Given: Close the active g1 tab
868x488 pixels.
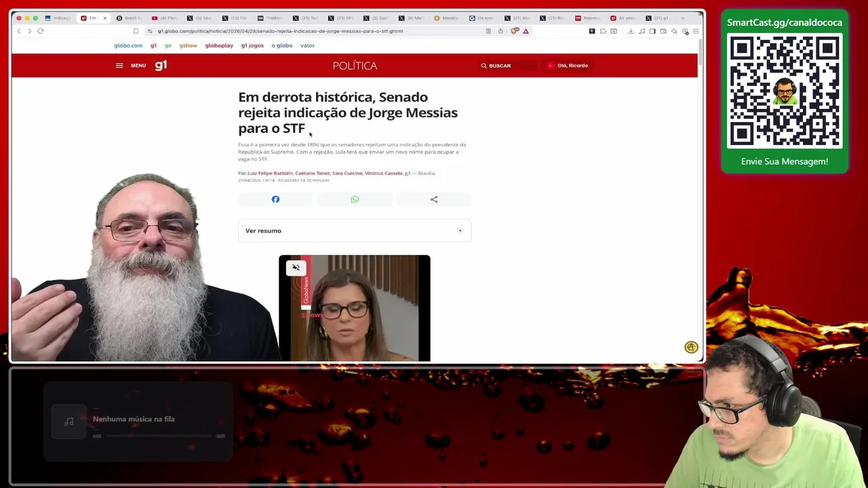Looking at the screenshot, I should 104,18.
